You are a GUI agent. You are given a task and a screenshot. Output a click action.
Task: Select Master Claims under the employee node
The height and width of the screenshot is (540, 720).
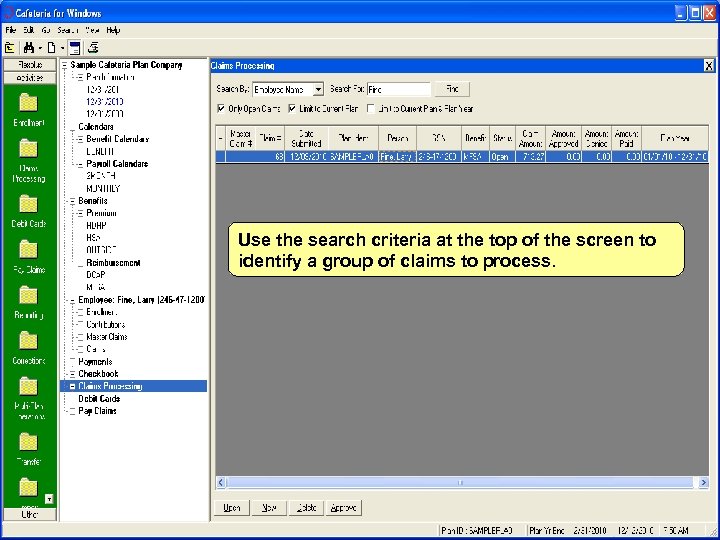coord(107,337)
